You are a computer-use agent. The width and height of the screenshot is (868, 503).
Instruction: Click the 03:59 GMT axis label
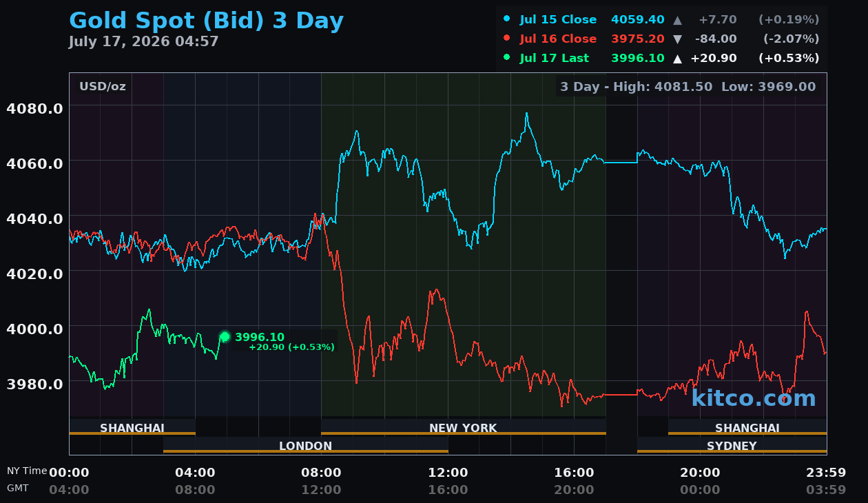point(826,490)
